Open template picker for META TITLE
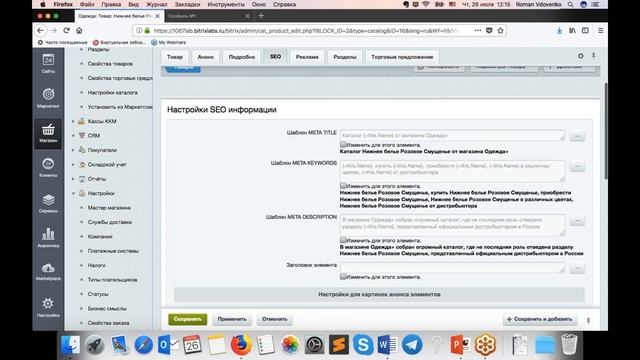This screenshot has width=640, height=360. tap(577, 136)
